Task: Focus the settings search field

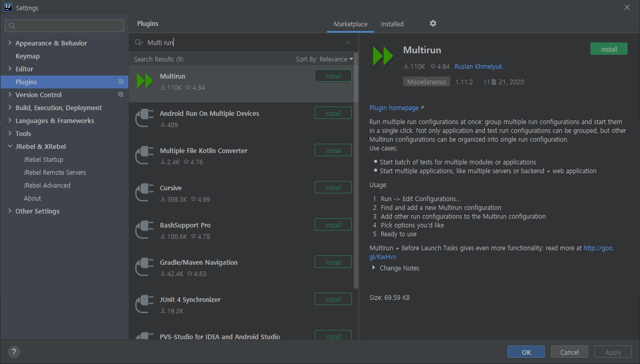Action: point(65,25)
